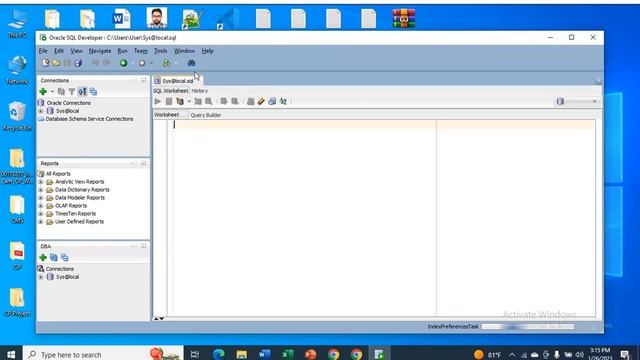Open the File menu
Image resolution: width=640 pixels, height=360 pixels.
(43, 51)
